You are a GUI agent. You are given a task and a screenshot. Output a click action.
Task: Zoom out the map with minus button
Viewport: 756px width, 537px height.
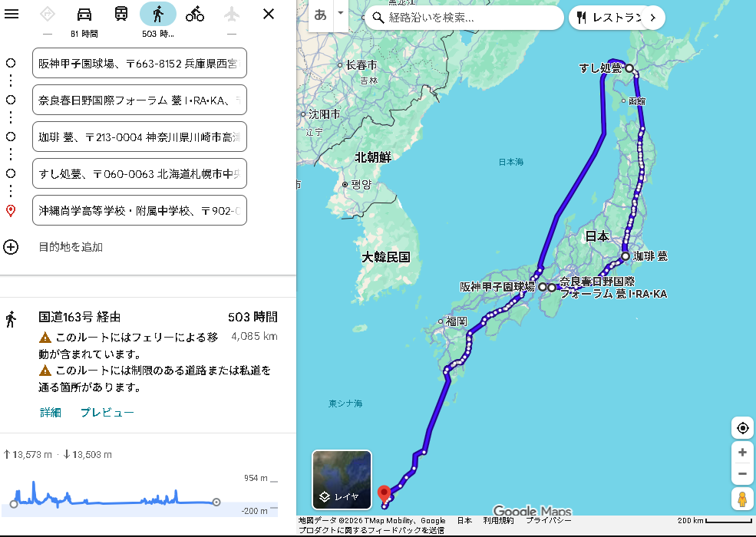click(742, 473)
